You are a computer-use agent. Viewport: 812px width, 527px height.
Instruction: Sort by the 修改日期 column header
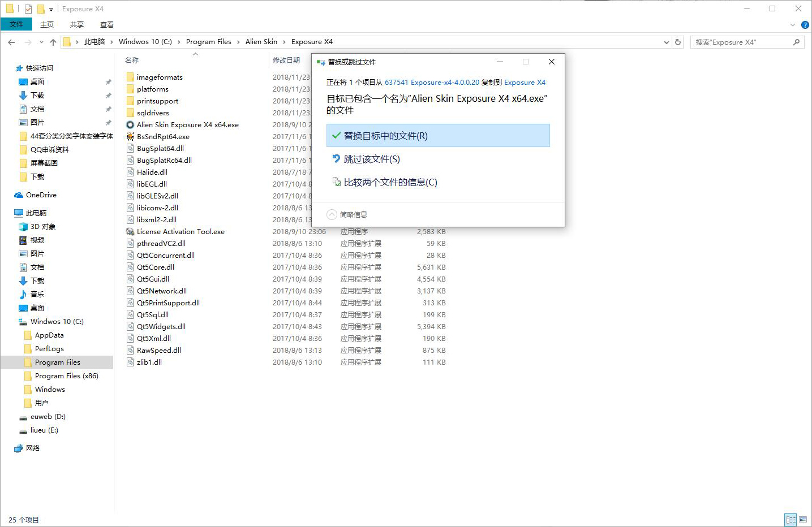point(286,61)
